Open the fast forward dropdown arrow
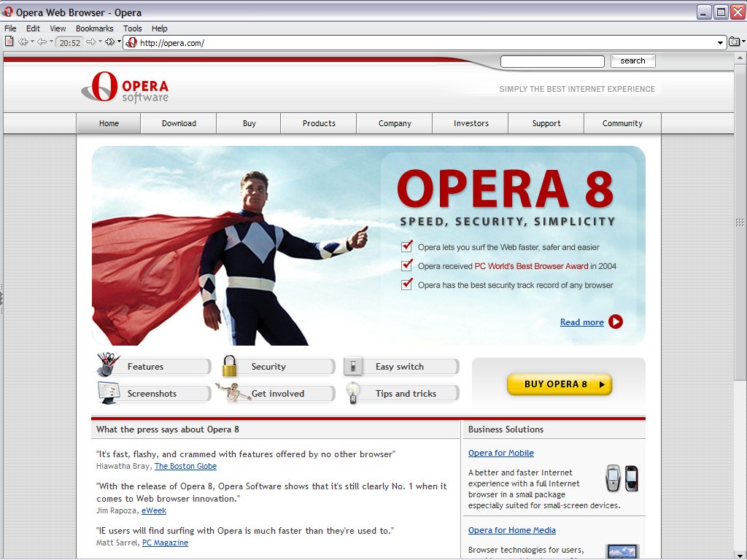 coord(119,42)
